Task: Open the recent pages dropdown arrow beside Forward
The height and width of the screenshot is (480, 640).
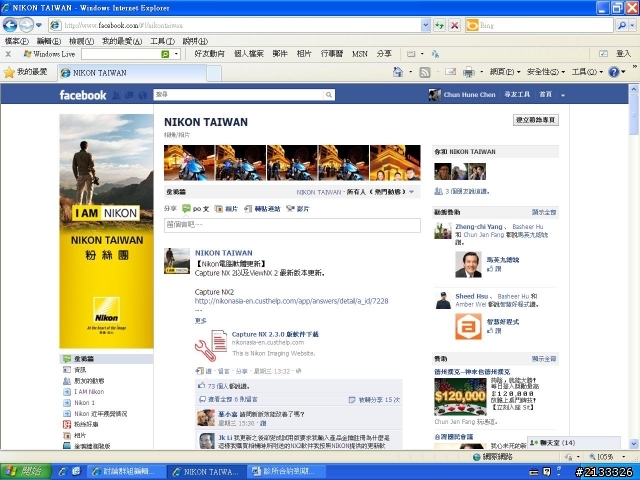Action: pyautogui.click(x=39, y=25)
